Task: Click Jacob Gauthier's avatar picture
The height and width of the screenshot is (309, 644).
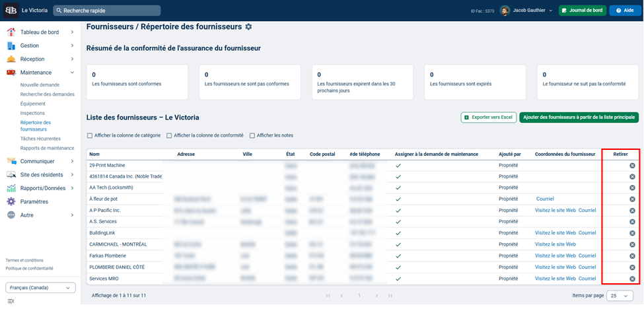Action: coord(505,11)
